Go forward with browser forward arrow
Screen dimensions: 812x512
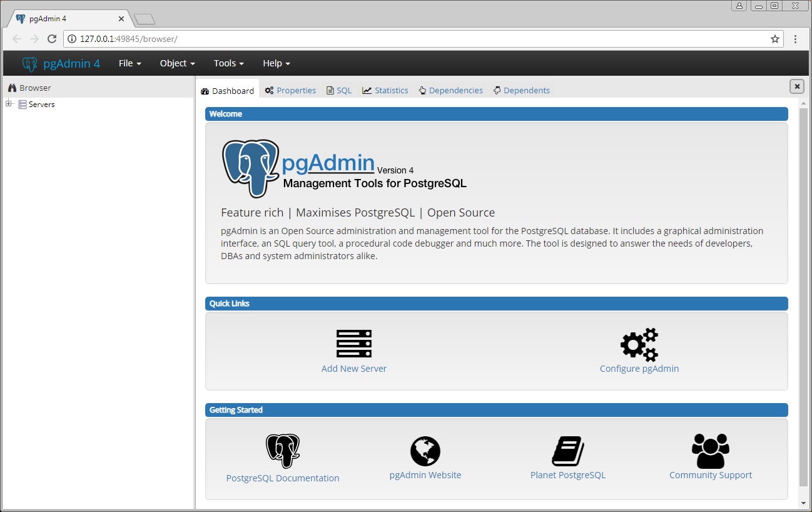click(x=34, y=39)
